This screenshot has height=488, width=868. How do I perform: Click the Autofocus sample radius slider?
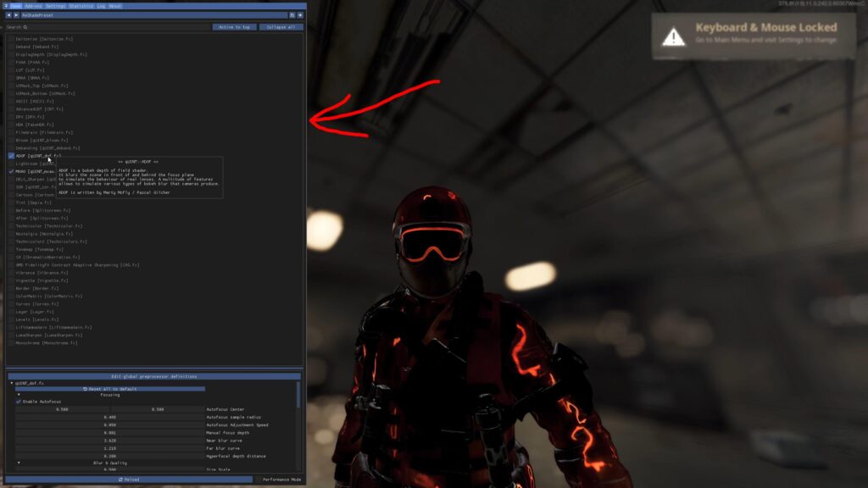point(110,417)
